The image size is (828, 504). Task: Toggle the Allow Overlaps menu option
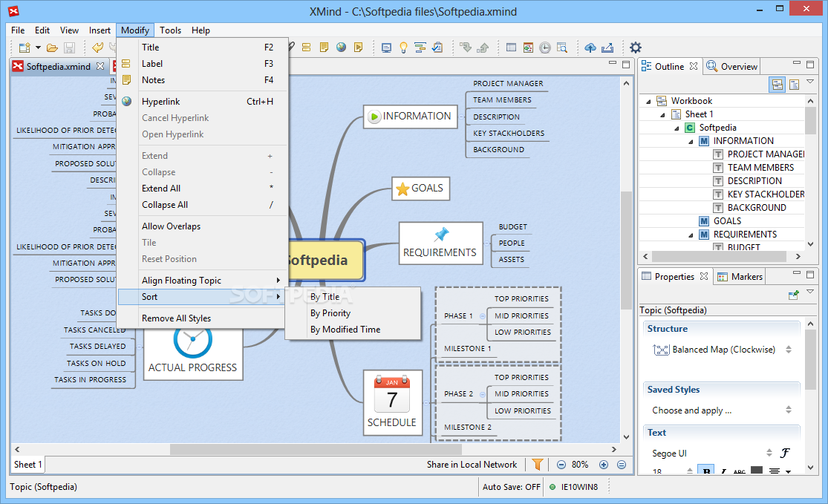pos(202,226)
